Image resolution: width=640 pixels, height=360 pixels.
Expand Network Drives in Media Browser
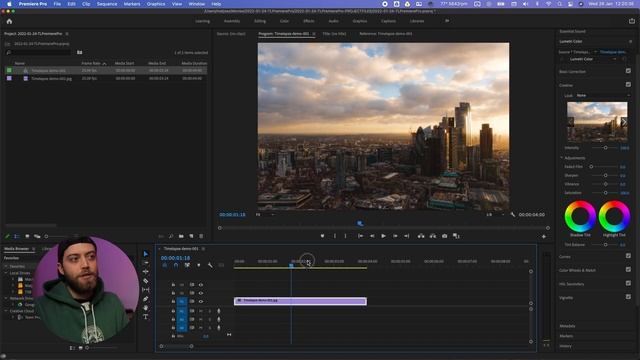click(6, 298)
